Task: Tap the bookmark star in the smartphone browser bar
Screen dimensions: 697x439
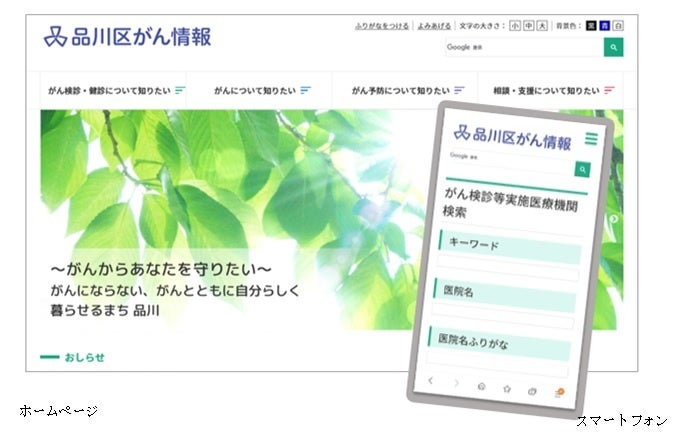Action: 507,389
